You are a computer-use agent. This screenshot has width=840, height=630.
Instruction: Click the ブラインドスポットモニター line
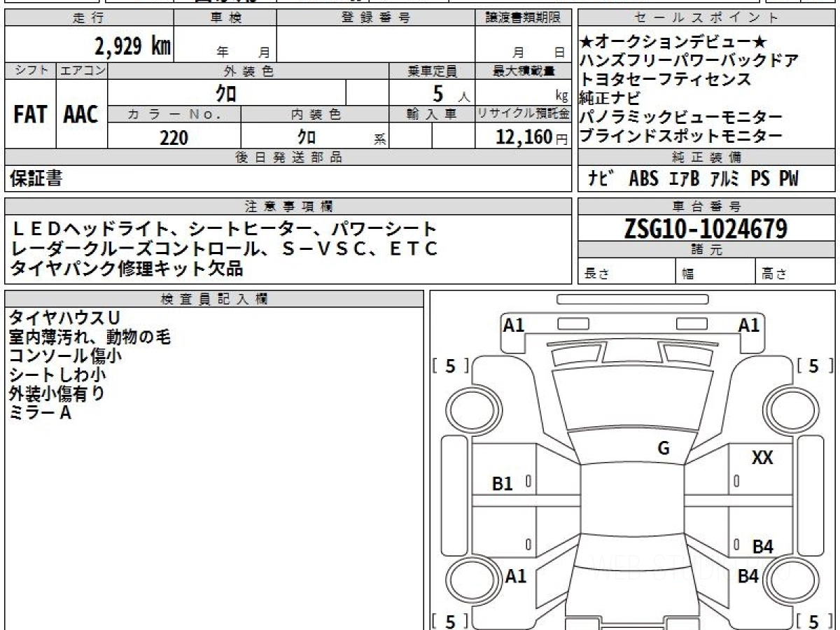pos(680,136)
